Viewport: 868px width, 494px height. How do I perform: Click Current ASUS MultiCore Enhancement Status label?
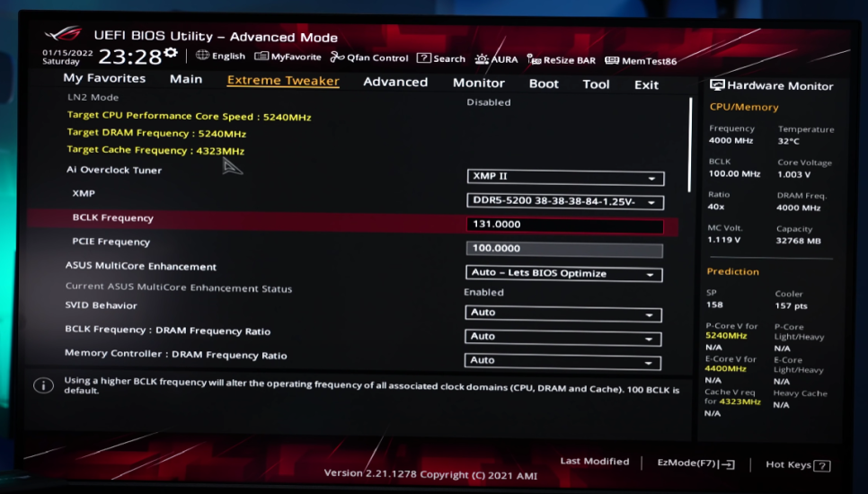(x=178, y=287)
